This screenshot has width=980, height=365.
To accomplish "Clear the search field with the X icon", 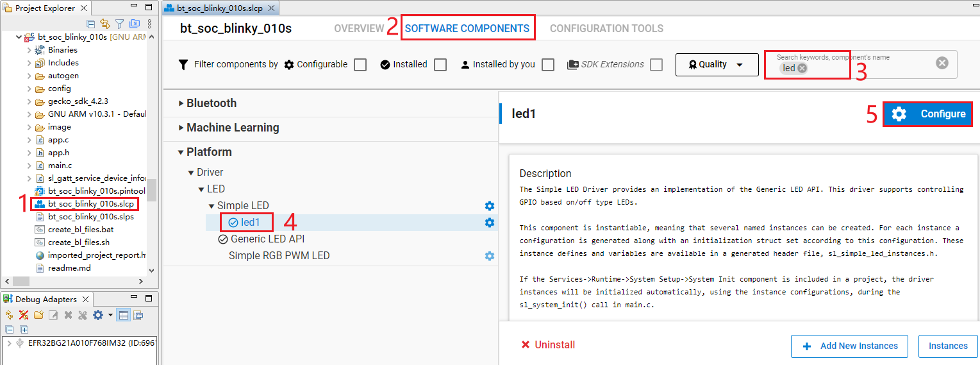I will [942, 63].
